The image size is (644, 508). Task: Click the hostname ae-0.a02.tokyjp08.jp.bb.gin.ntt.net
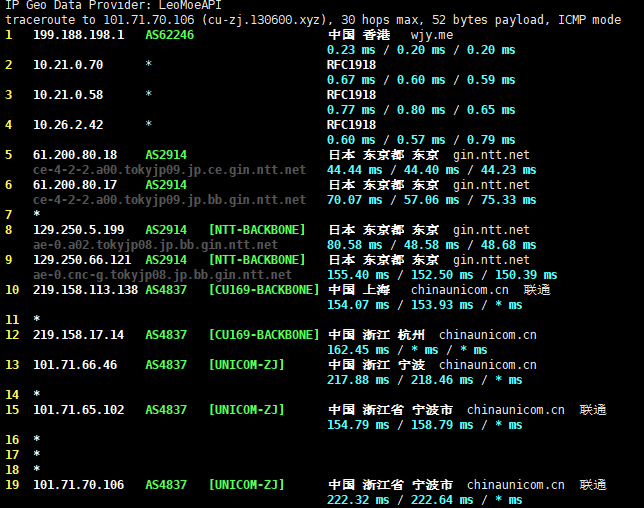click(x=156, y=245)
